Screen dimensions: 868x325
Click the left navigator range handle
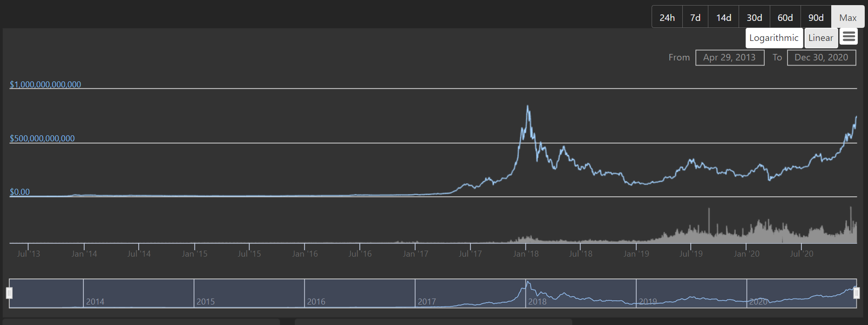9,293
